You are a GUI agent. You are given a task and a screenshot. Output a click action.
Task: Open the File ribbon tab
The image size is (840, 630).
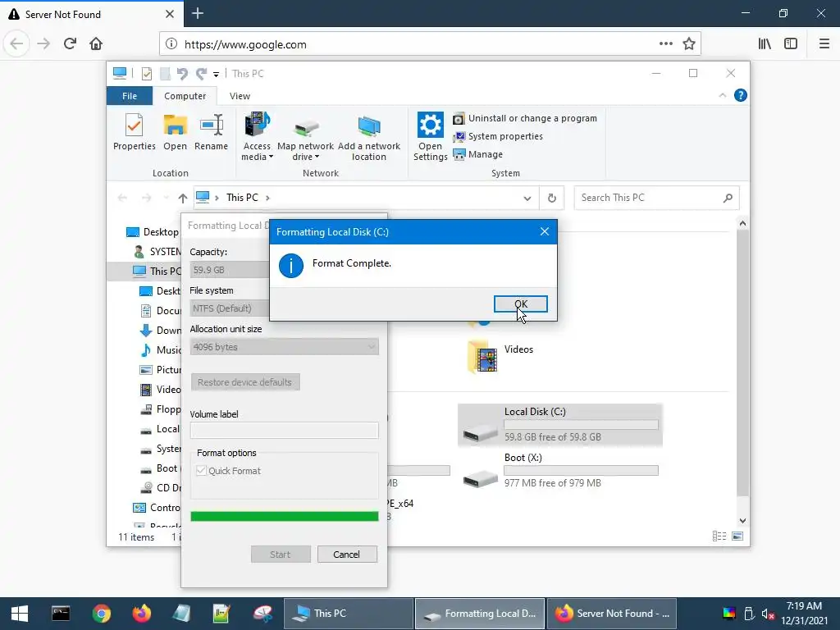tap(129, 96)
